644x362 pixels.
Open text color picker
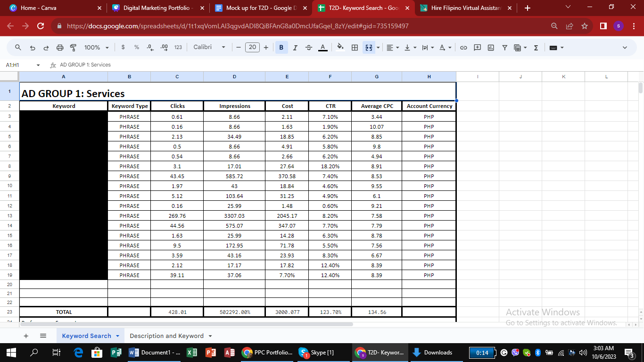point(323,48)
